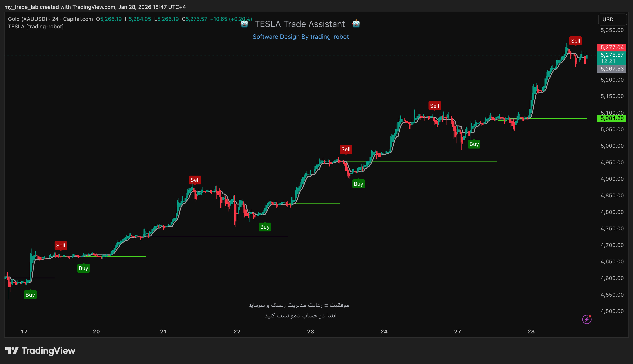633x364 pixels.
Task: Open the USD currency selector
Action: pyautogui.click(x=612, y=20)
